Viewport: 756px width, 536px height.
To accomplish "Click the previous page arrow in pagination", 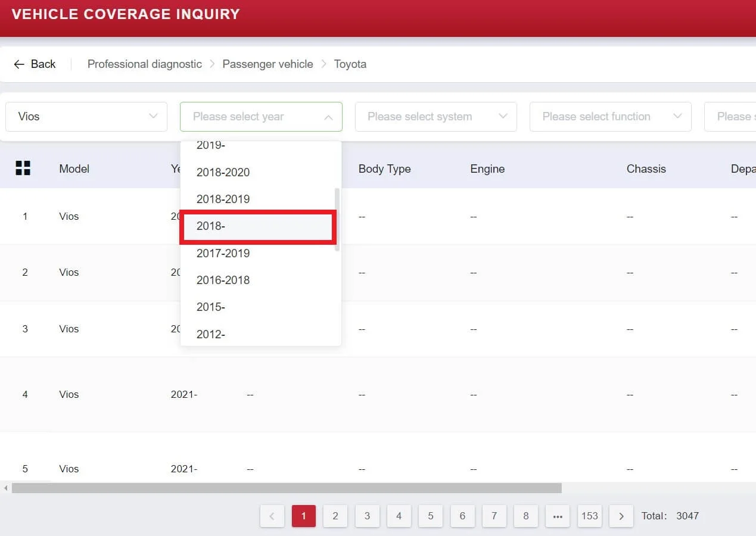I will [272, 516].
